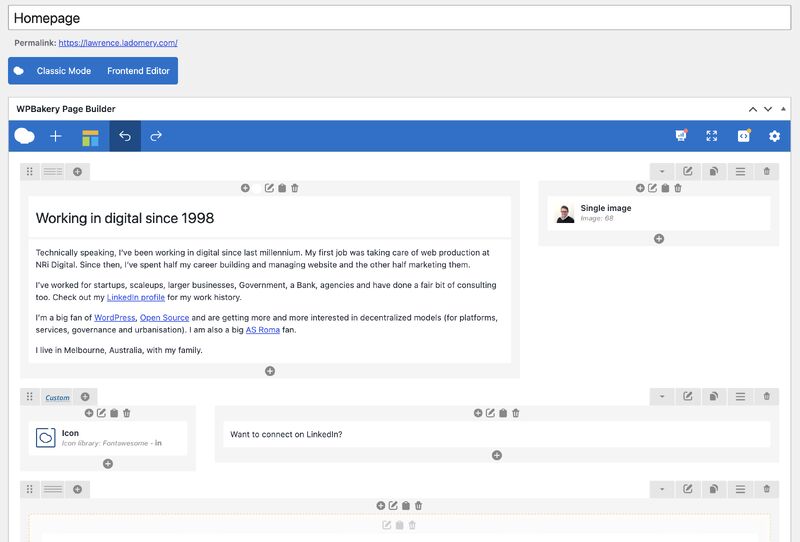Change first row column layout
The width and height of the screenshot is (800, 542).
[x=53, y=171]
